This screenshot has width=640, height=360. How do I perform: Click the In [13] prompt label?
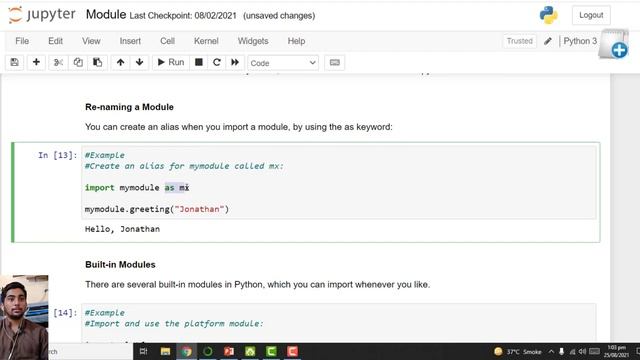tap(58, 155)
